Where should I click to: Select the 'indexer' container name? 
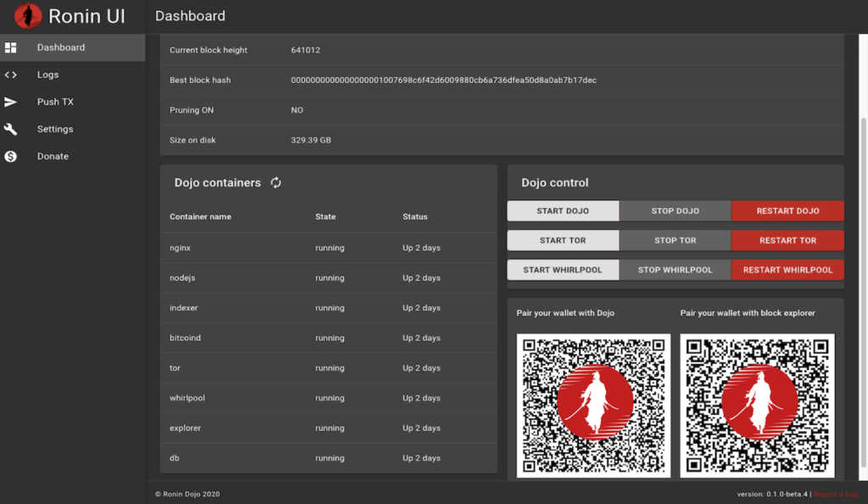coord(184,308)
